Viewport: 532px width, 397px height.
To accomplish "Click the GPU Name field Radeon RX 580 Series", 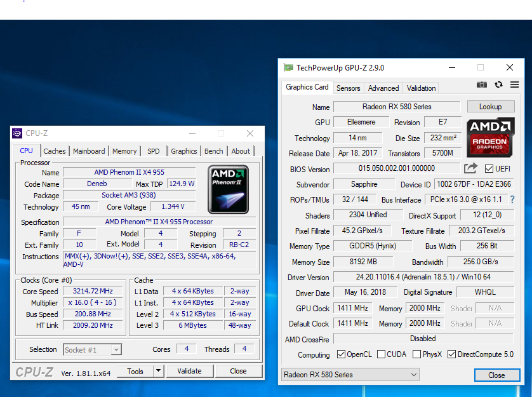I will (397, 107).
